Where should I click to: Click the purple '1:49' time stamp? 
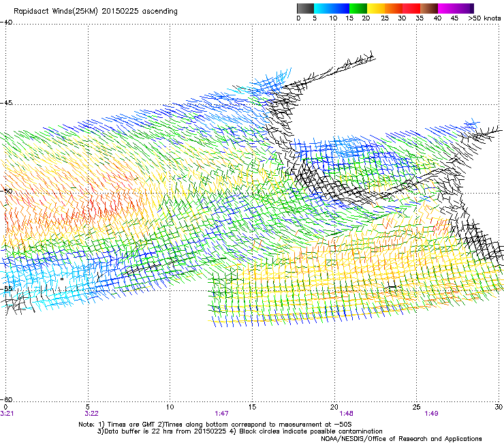point(431,414)
